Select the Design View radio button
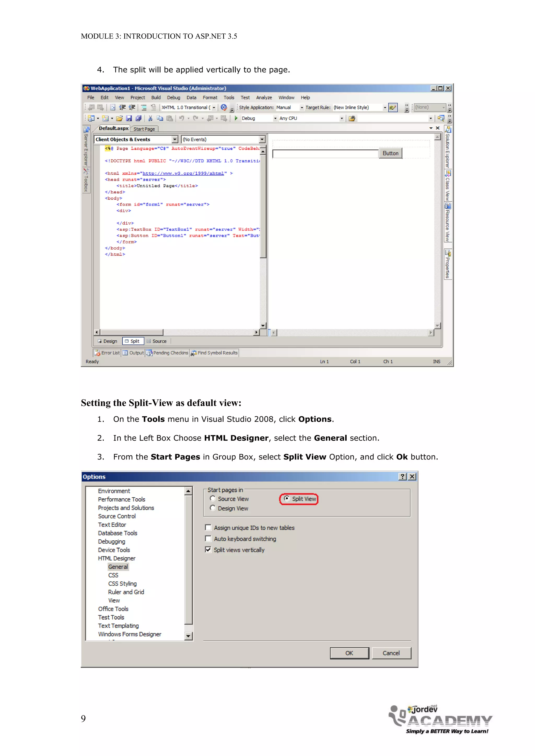 pyautogui.click(x=213, y=508)
